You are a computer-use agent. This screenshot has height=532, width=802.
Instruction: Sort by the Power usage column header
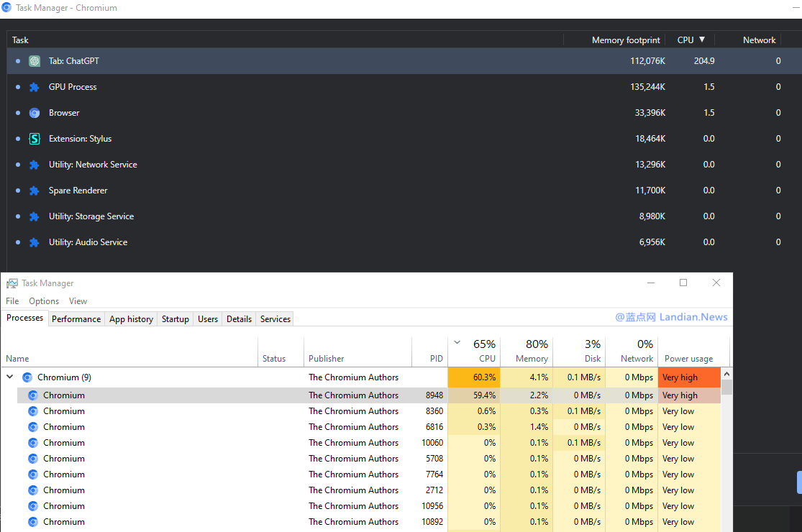click(693, 352)
